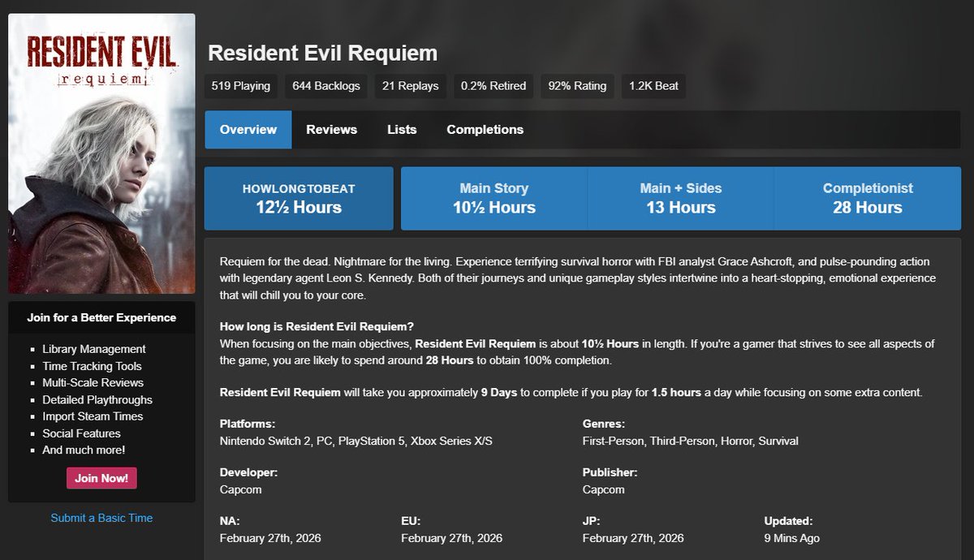Click the Time Tracking Tools list item
974x560 pixels.
coord(93,366)
